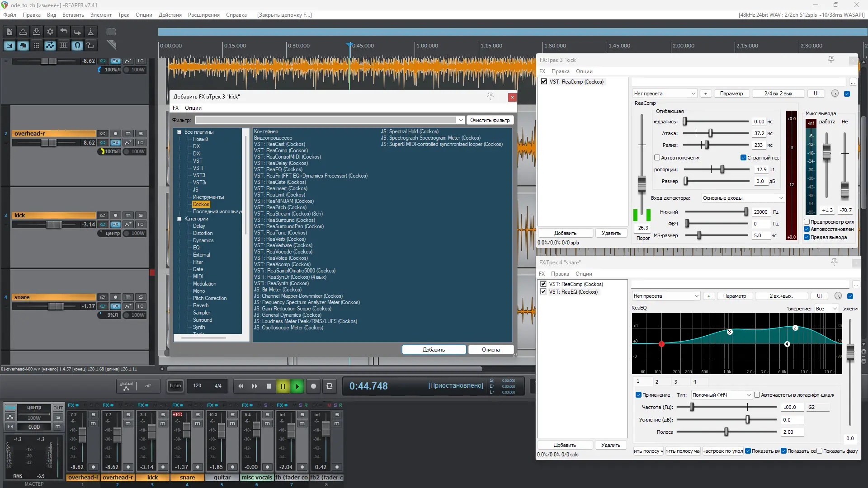This screenshot has width=868, height=488.
Task: Open routing (IO) for the snare track
Action: click(x=141, y=306)
